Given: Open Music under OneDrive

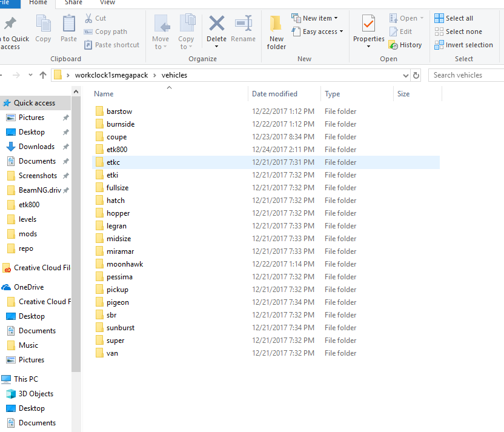Looking at the screenshot, I should pyautogui.click(x=22, y=345).
